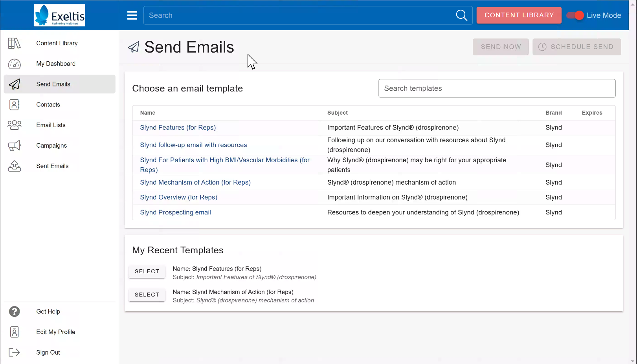View Sent Emails
This screenshot has height=364, width=637.
[52, 166]
